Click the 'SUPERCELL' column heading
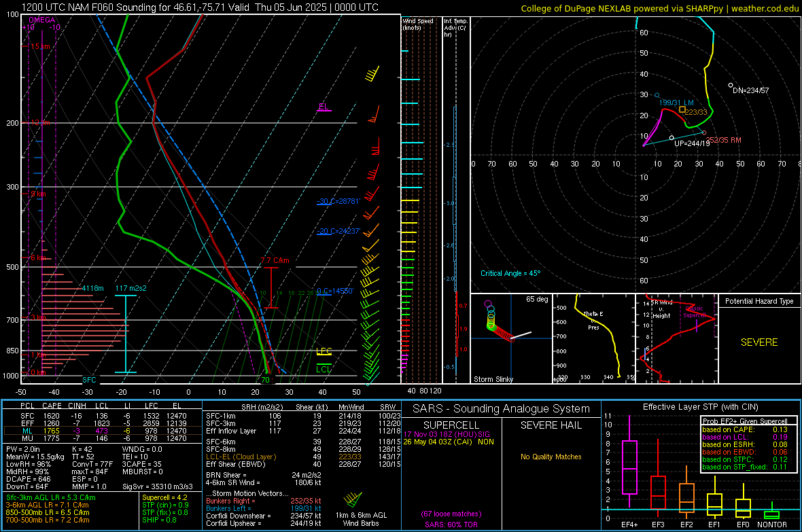Image resolution: width=802 pixels, height=532 pixels. tap(451, 425)
